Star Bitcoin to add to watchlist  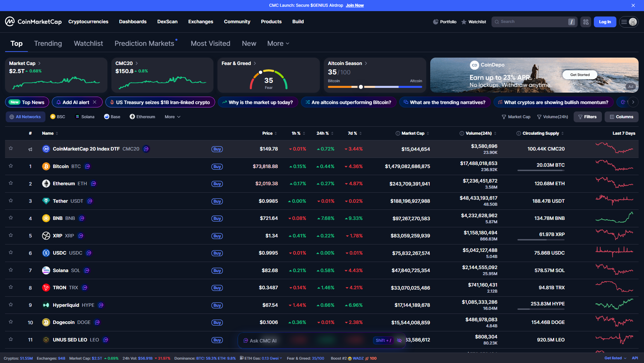(11, 166)
